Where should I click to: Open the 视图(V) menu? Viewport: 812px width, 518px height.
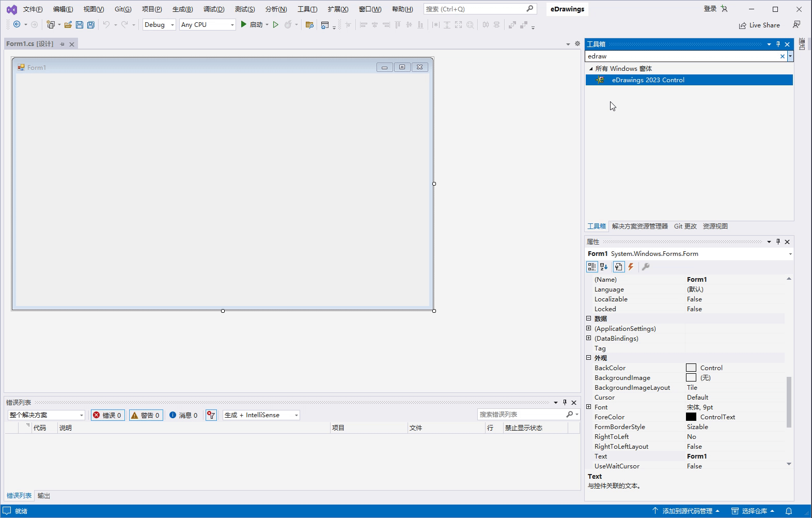(93, 9)
